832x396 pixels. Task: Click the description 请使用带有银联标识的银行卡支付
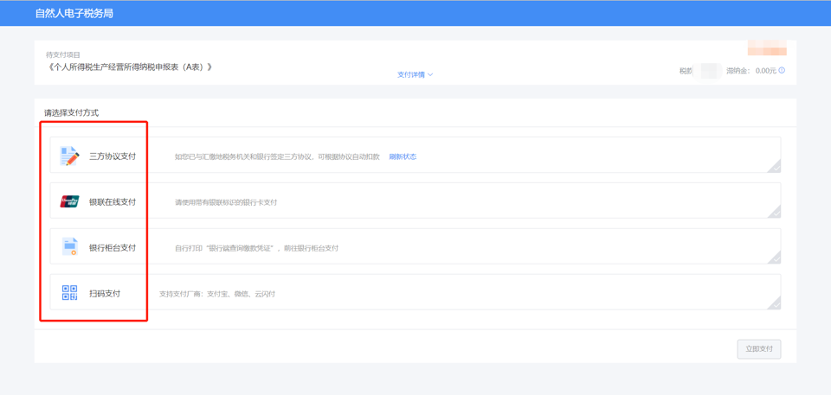(227, 202)
